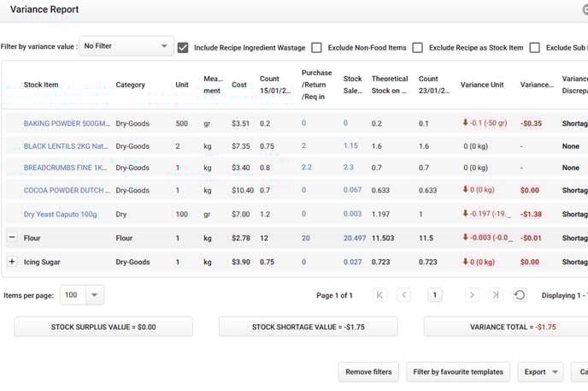Viewport: 588px width, 391px height.
Task: Click the refresh icon in pagination bar
Action: (520, 295)
